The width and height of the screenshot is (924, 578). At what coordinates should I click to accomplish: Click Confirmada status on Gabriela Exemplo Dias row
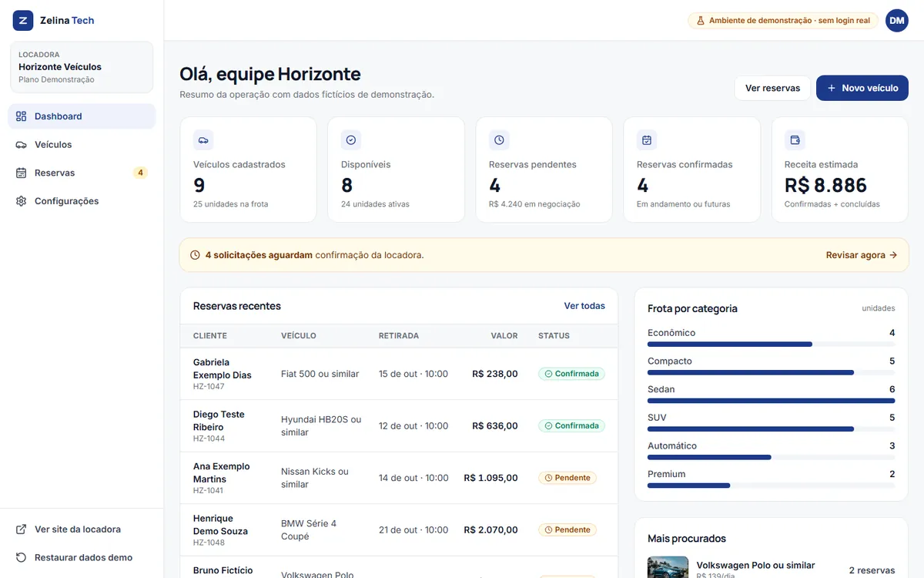[572, 374]
